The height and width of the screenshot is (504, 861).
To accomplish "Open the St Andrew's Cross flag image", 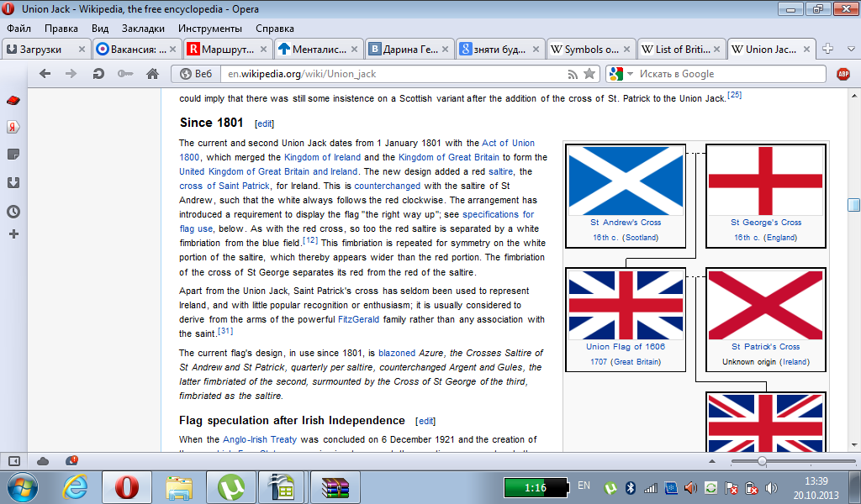I will [x=626, y=181].
